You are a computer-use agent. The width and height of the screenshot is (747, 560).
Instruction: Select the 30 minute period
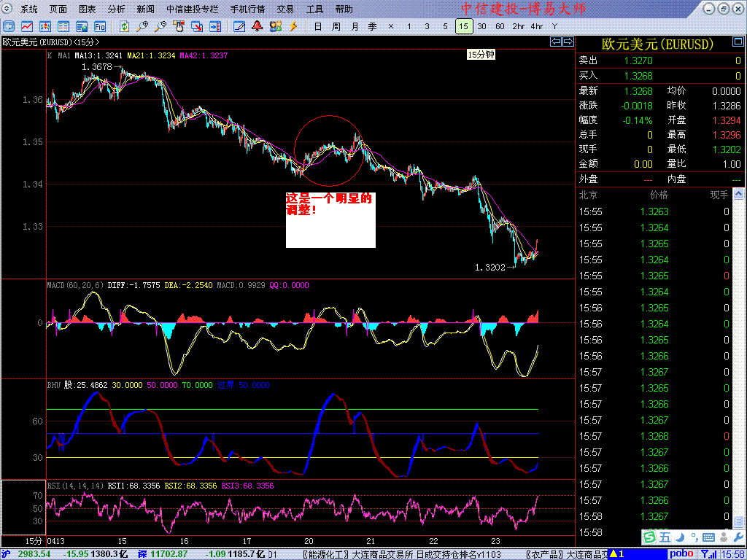click(481, 27)
